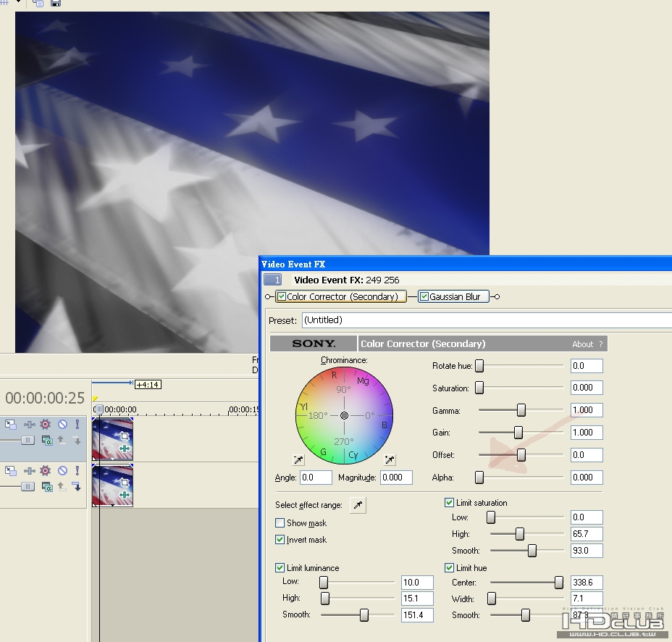Click Make Compositing Child on second track
The height and width of the screenshot is (642, 672).
pyautogui.click(x=77, y=486)
